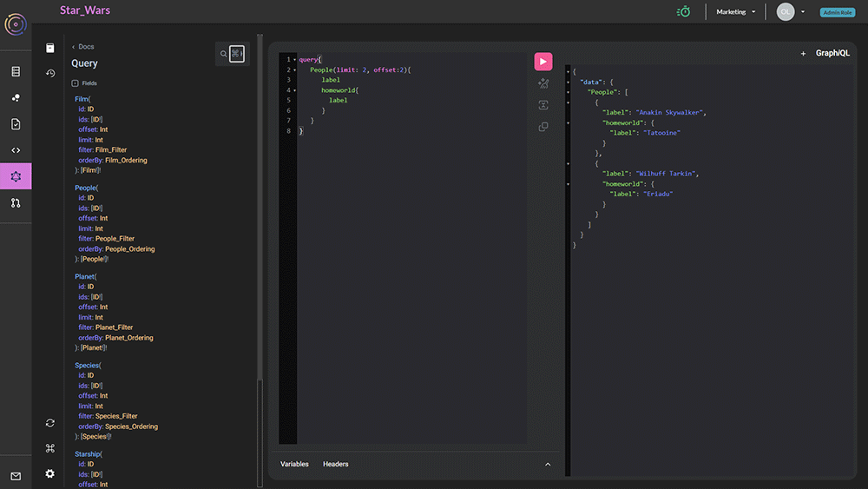Click "Anakin Skywalker" in the results
The height and width of the screenshot is (489, 868).
670,112
